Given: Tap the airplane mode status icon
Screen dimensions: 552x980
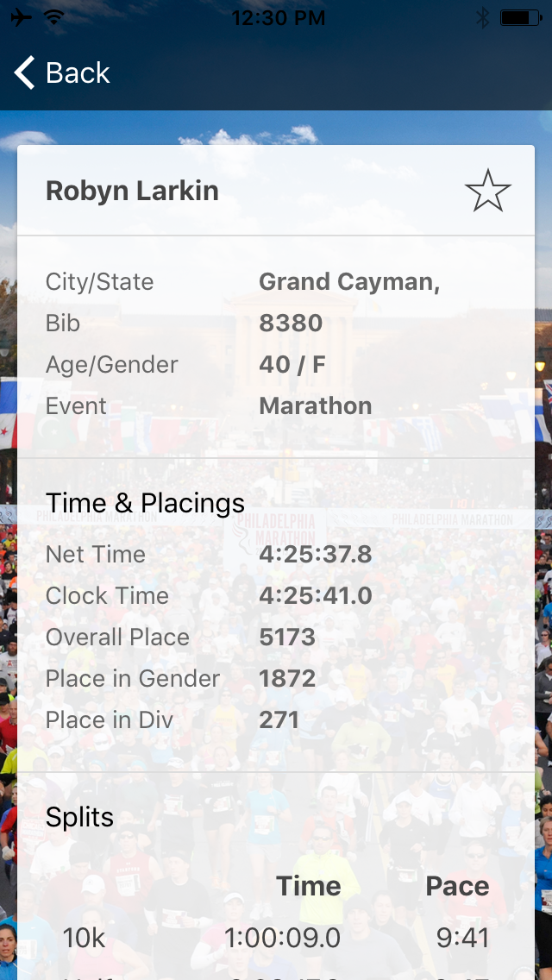Looking at the screenshot, I should click(x=22, y=18).
